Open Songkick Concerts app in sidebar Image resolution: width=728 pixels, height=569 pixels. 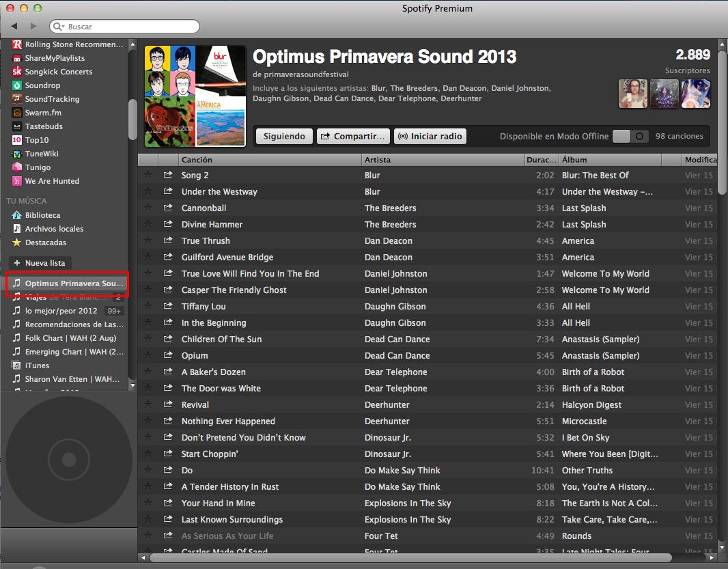point(58,72)
